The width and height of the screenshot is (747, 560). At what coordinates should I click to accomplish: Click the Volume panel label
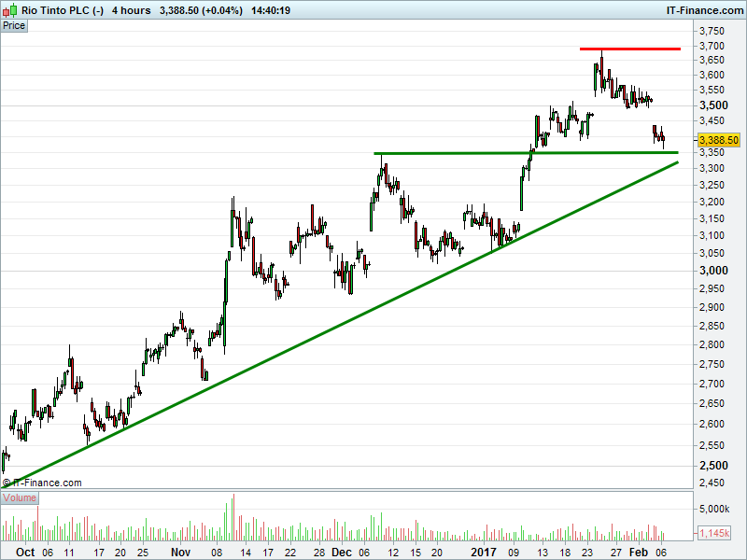click(20, 498)
